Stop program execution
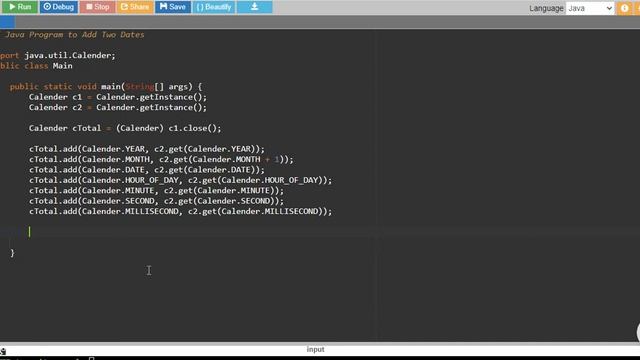This screenshot has width=640, height=360. 97,7
